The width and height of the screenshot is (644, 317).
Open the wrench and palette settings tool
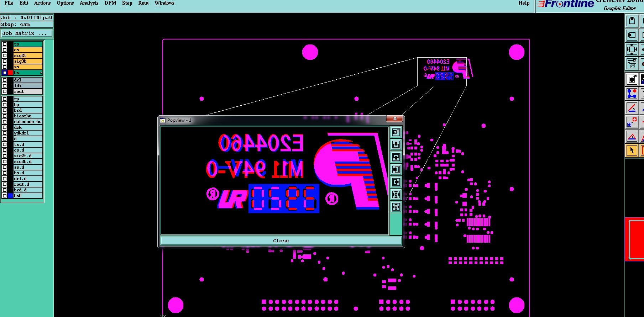[632, 64]
